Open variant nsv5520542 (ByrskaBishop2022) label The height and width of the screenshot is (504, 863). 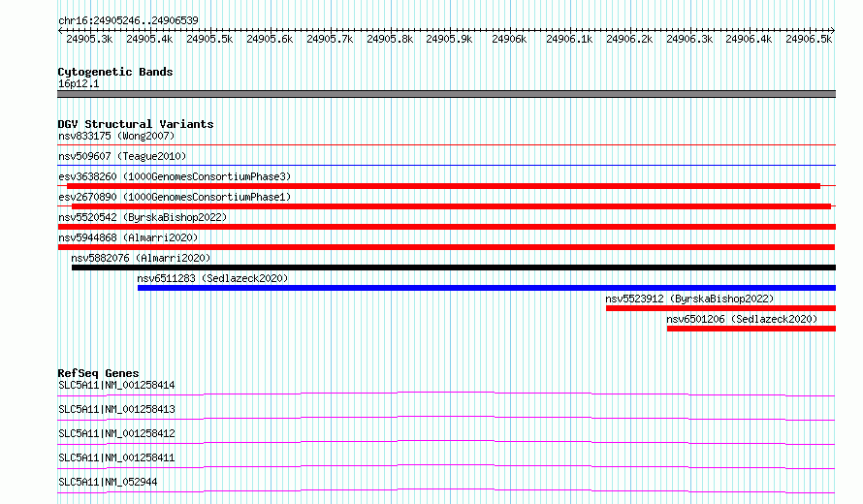pyautogui.click(x=143, y=217)
